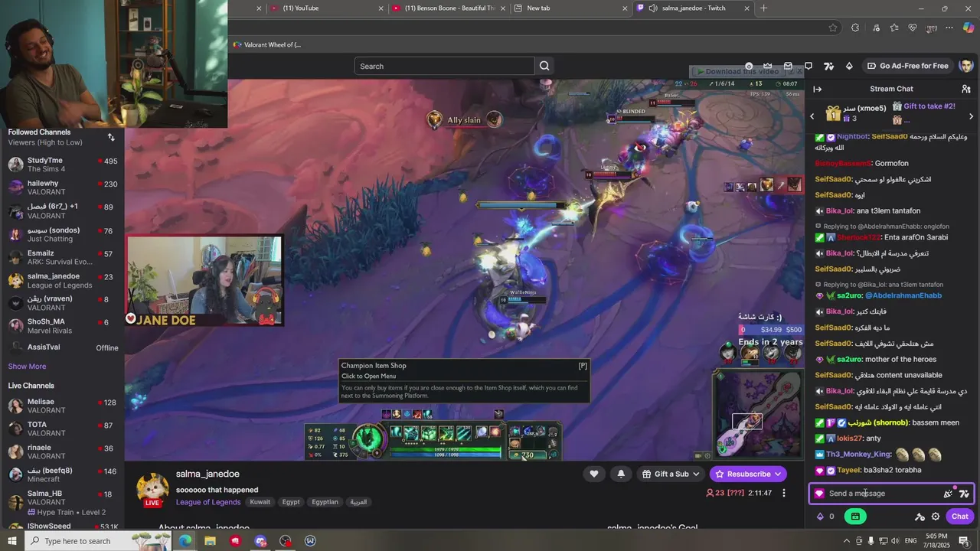This screenshot has width=980, height=551.
Task: Open the chat community users list
Action: [966, 89]
